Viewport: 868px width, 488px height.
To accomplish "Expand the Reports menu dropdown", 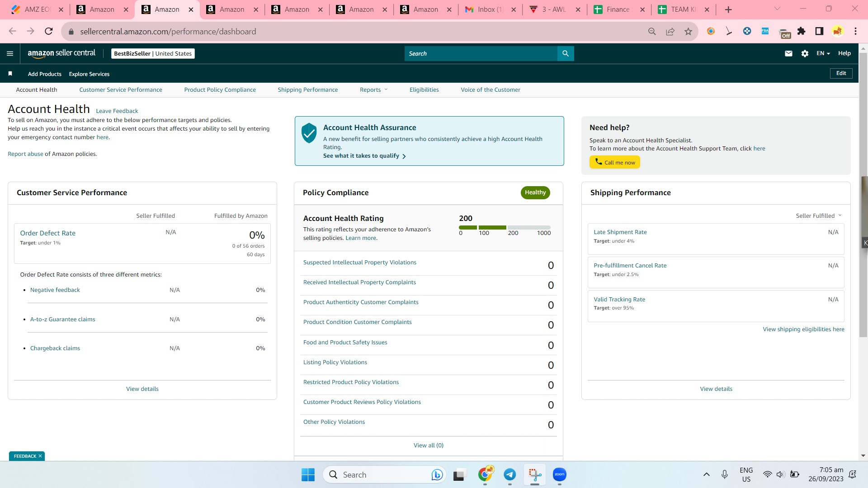I will coord(373,89).
